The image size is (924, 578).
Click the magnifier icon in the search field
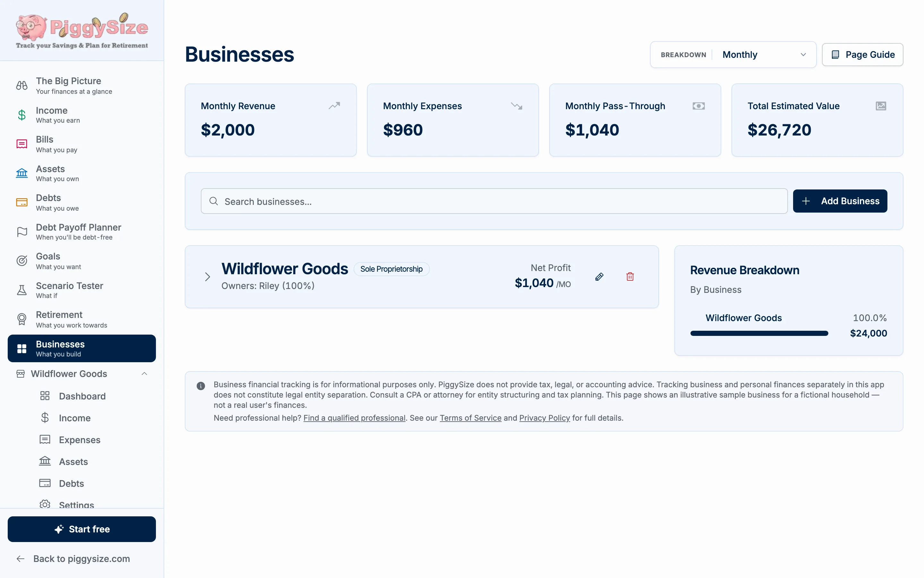[x=214, y=201]
